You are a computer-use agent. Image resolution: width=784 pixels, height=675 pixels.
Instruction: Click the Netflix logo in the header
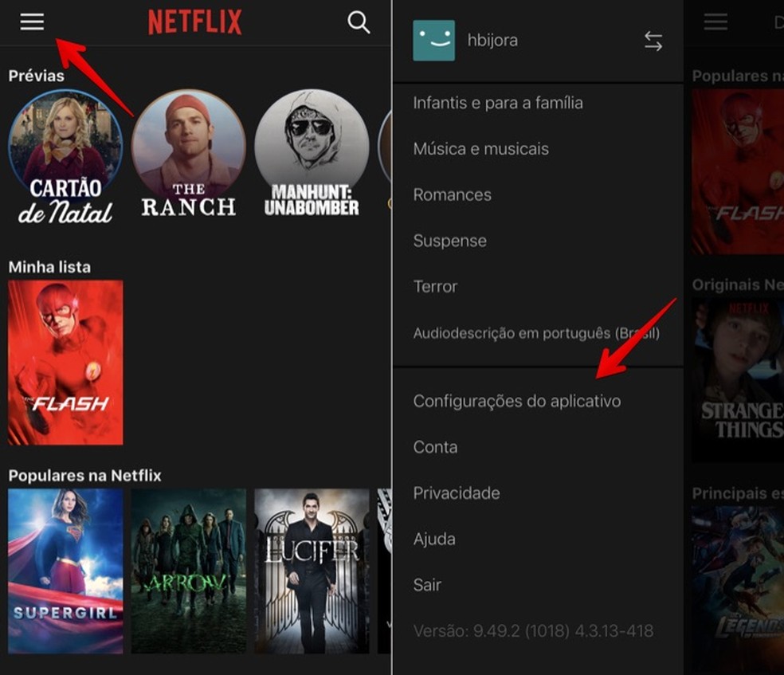pyautogui.click(x=195, y=22)
